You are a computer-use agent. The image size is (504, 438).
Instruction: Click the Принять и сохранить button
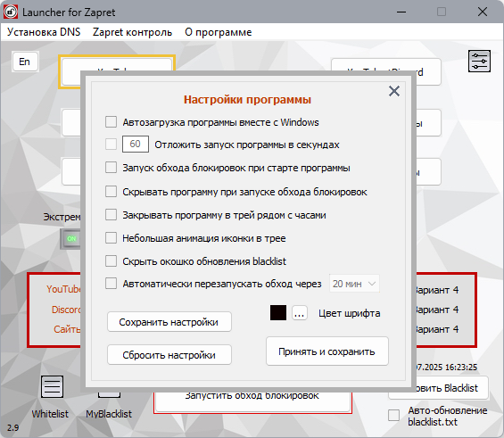(326, 351)
